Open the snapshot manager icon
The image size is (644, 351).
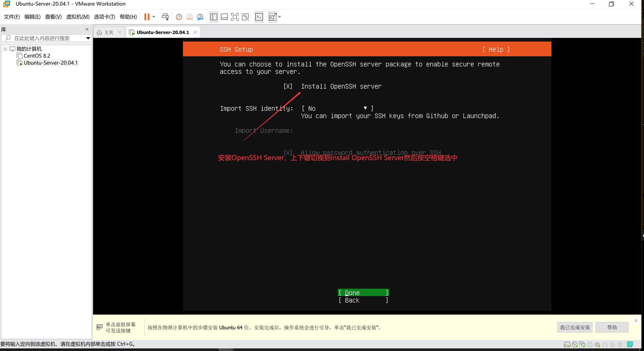tap(200, 17)
